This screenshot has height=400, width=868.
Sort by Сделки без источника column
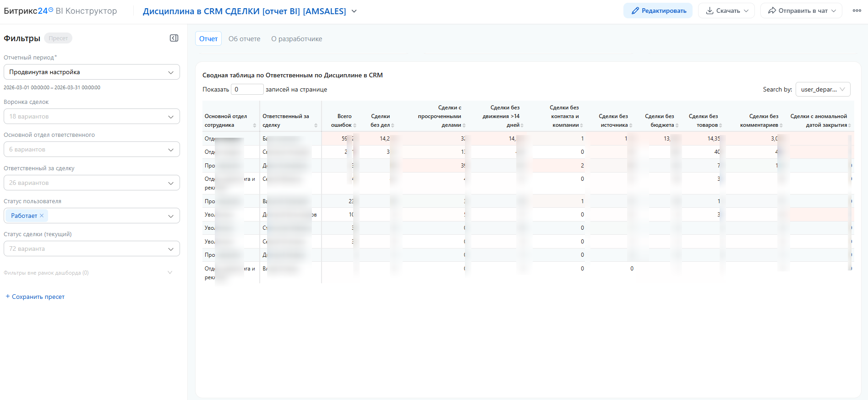click(631, 125)
